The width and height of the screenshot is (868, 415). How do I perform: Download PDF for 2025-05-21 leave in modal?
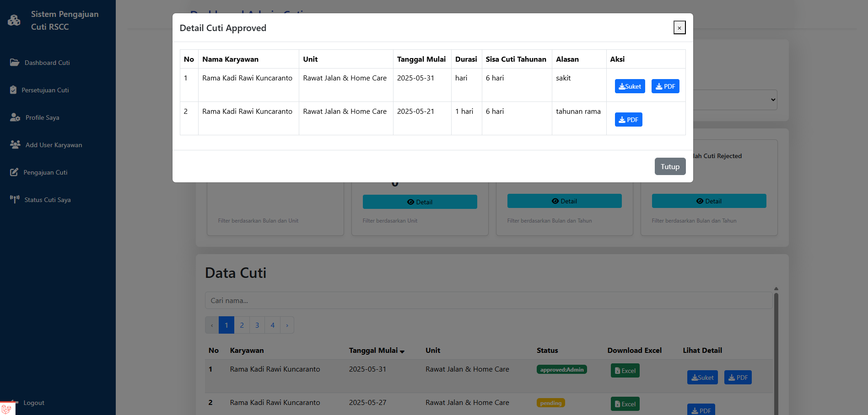(628, 120)
